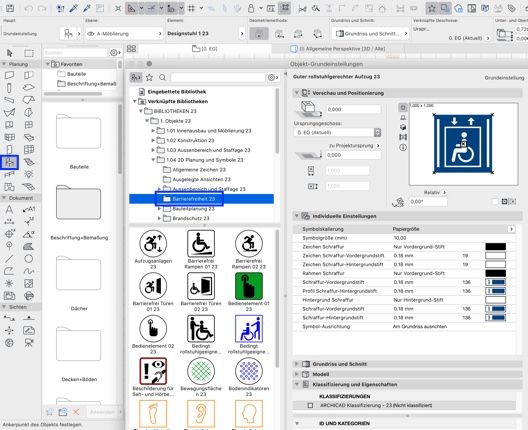
Task: Select Allgemeine Zeichen 23 folder
Action: click(x=199, y=170)
